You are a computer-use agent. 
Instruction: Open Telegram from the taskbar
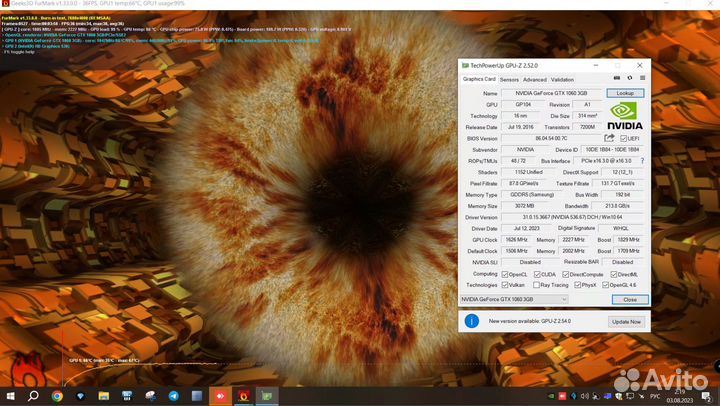[174, 396]
